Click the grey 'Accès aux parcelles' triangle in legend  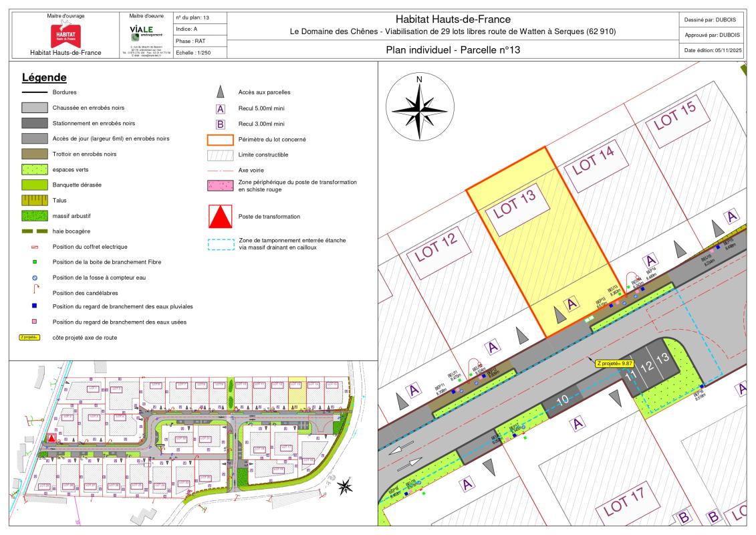point(221,92)
